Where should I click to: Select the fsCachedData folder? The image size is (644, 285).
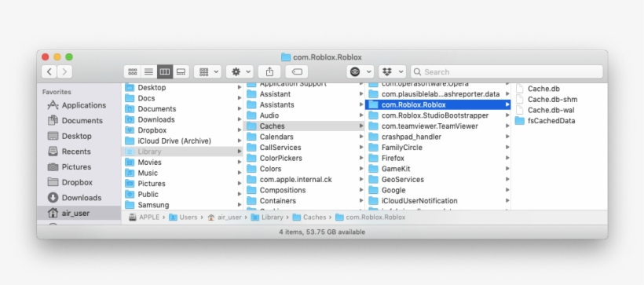click(x=560, y=121)
